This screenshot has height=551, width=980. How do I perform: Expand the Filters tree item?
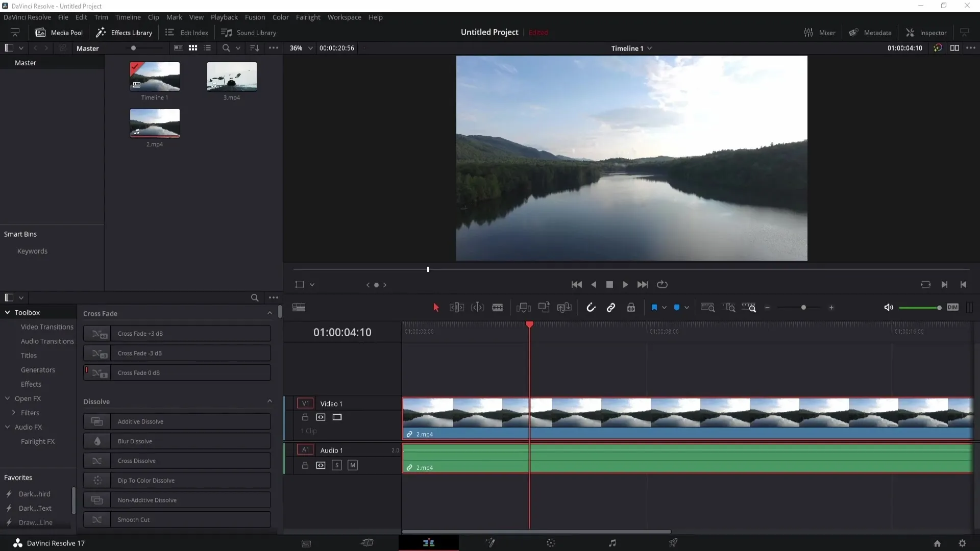14,413
